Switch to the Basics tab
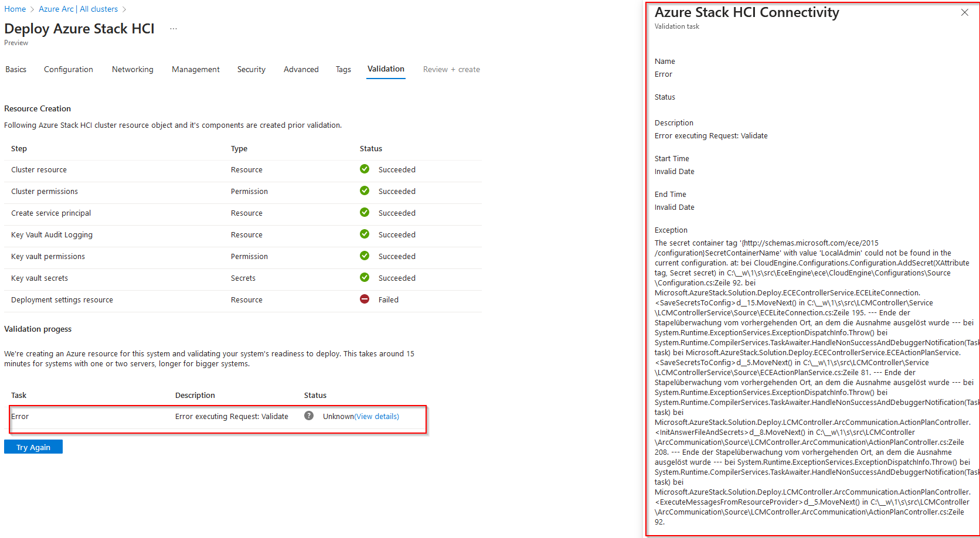 click(x=16, y=69)
